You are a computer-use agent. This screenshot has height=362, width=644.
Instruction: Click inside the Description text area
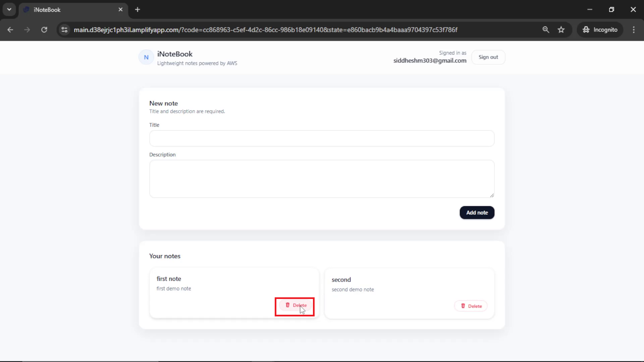pyautogui.click(x=322, y=179)
